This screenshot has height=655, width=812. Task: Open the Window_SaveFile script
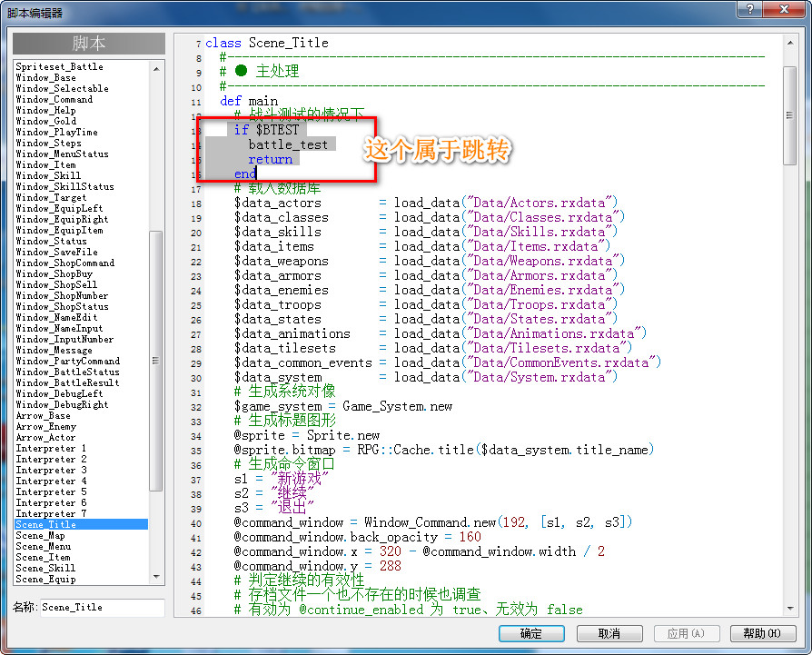pos(57,252)
